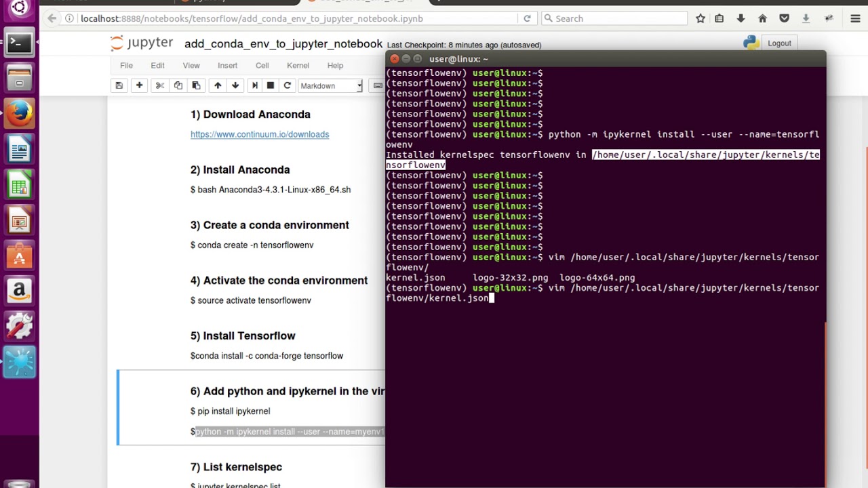This screenshot has width=868, height=488.
Task: Open Amazon from the launcher
Action: click(19, 292)
